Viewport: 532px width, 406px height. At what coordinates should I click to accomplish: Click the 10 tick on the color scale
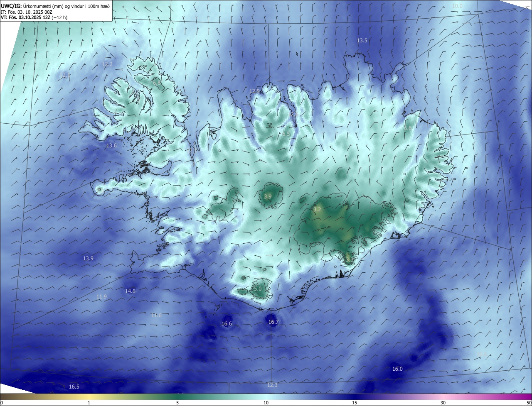[x=266, y=403]
